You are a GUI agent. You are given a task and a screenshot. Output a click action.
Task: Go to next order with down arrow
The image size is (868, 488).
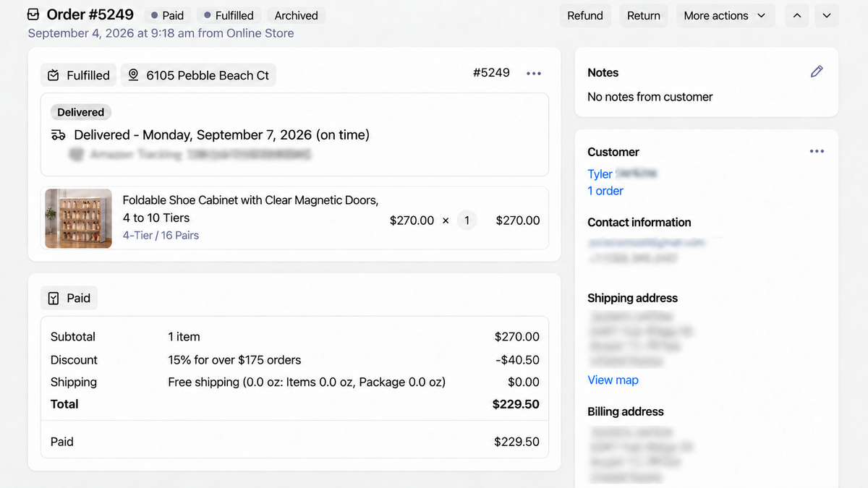[x=827, y=16]
